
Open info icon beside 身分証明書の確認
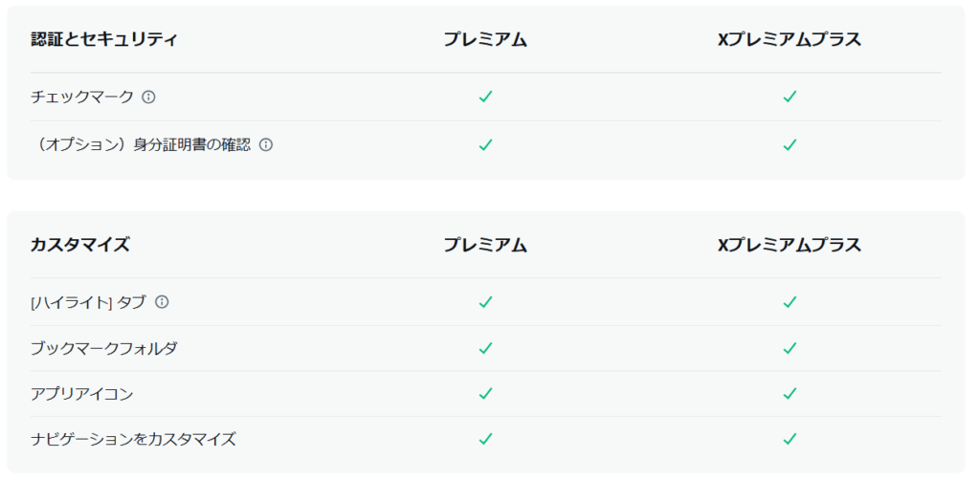[x=266, y=144]
